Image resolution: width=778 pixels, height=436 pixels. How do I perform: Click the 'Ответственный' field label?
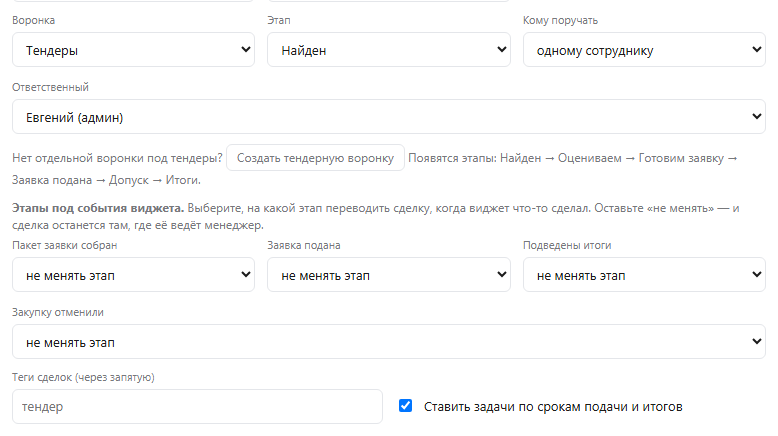pos(50,87)
